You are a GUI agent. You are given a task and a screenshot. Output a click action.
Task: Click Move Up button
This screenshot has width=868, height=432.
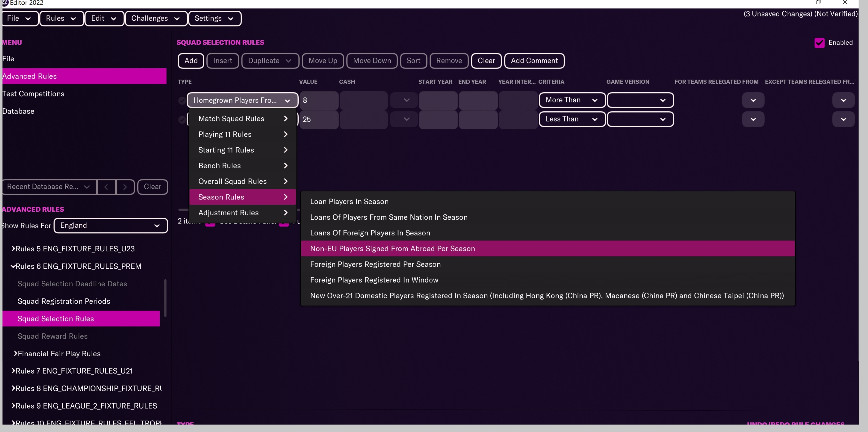click(x=323, y=61)
